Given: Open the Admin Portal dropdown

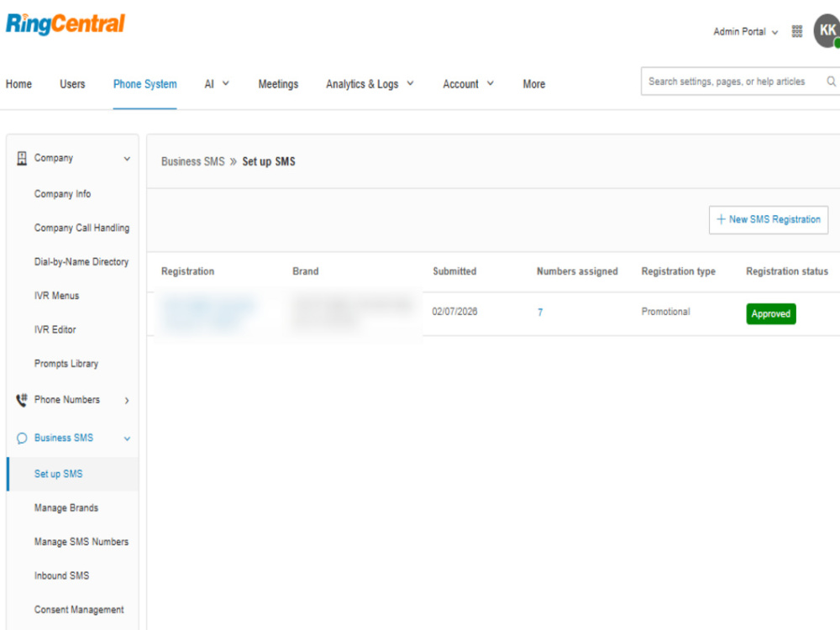Looking at the screenshot, I should coord(745,32).
